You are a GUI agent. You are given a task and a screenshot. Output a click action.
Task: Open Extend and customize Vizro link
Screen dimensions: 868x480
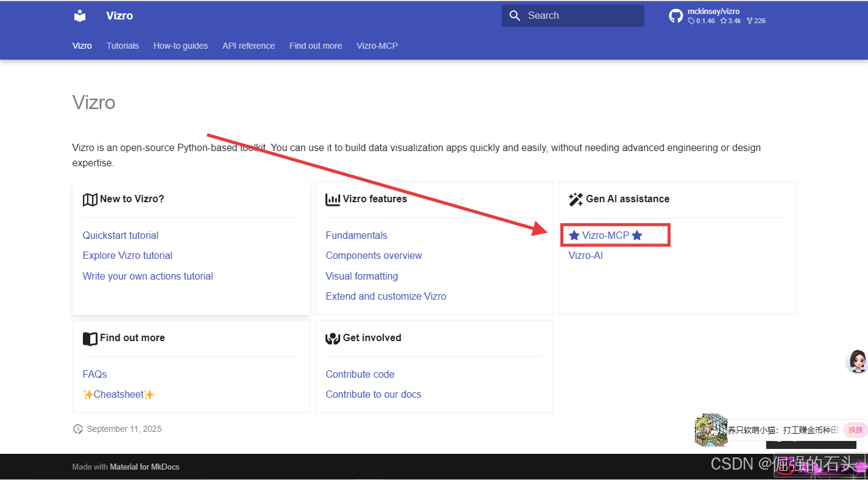pyautogui.click(x=386, y=296)
